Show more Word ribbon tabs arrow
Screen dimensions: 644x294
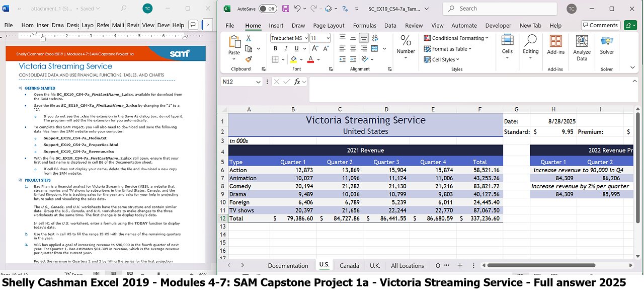point(208,25)
